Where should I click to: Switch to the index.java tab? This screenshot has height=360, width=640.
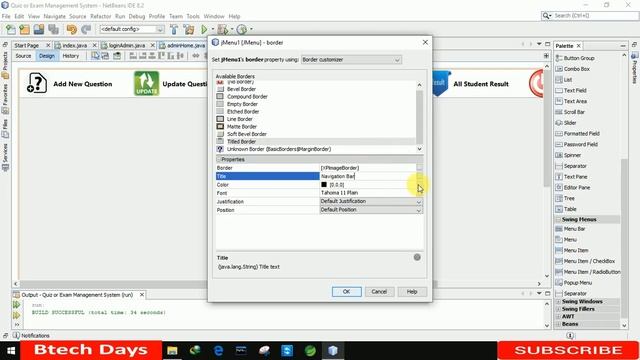(74, 45)
